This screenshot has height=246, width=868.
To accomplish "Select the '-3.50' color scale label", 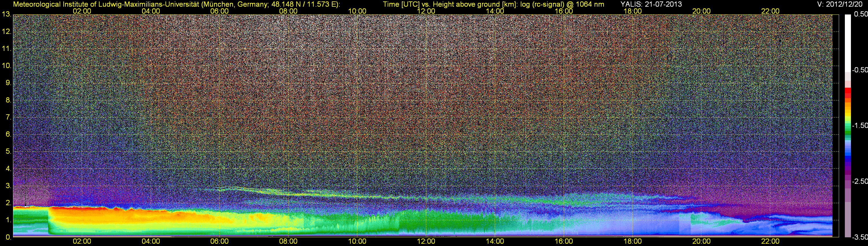I will pos(860,237).
